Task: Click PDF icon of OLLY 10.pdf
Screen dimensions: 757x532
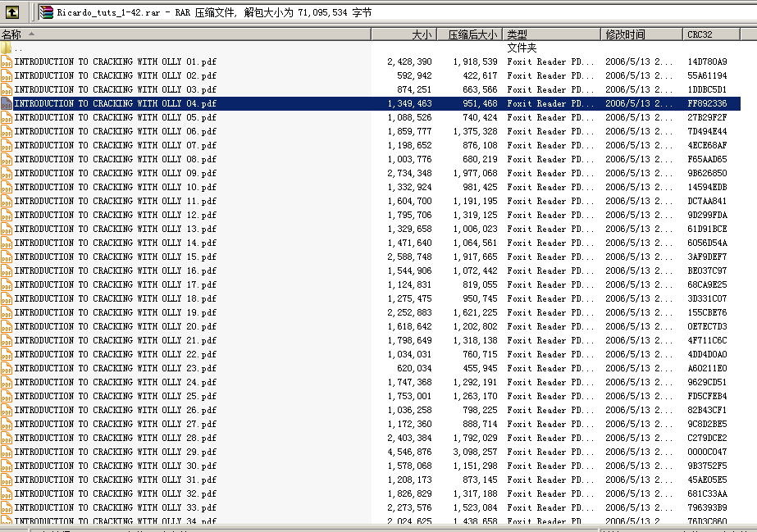Action: 7,187
